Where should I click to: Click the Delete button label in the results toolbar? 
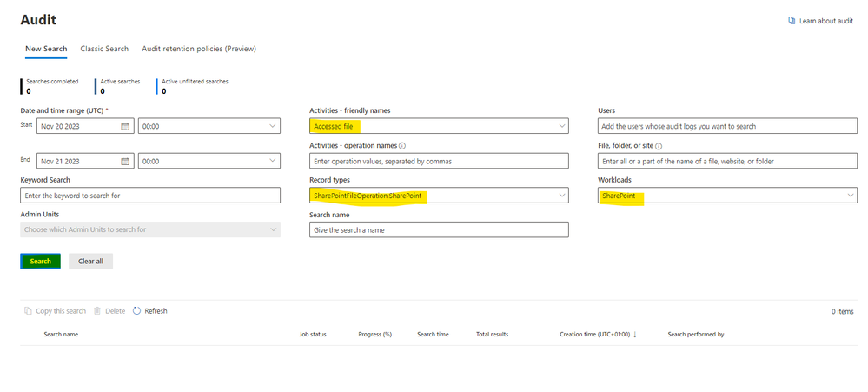click(116, 311)
